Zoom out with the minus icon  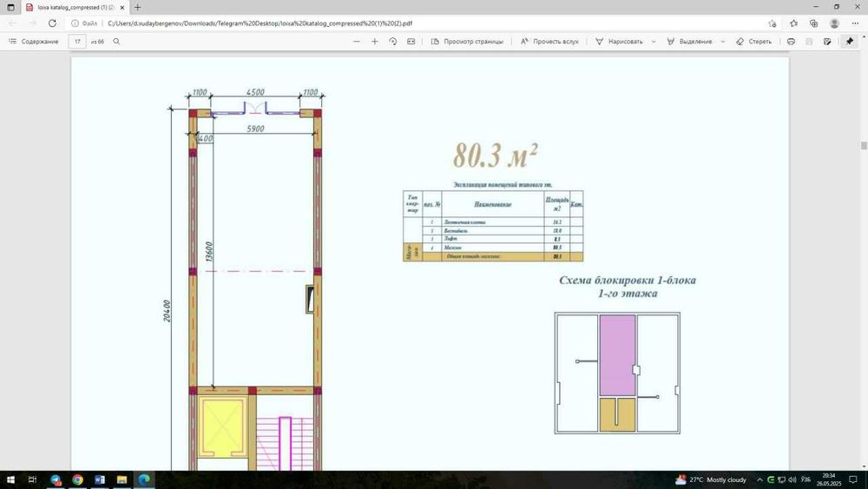coord(357,42)
